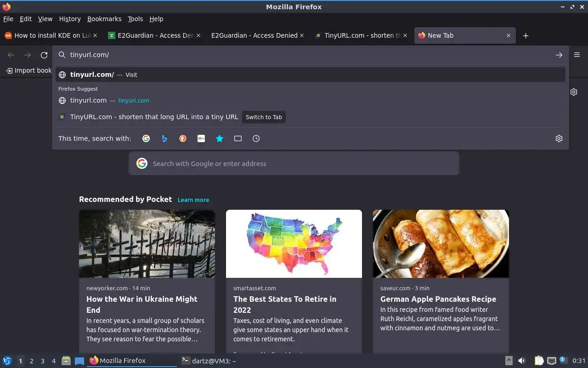The width and height of the screenshot is (588, 368).
Task: Close the first E2Guardian tab with green icon
Action: pos(198,35)
